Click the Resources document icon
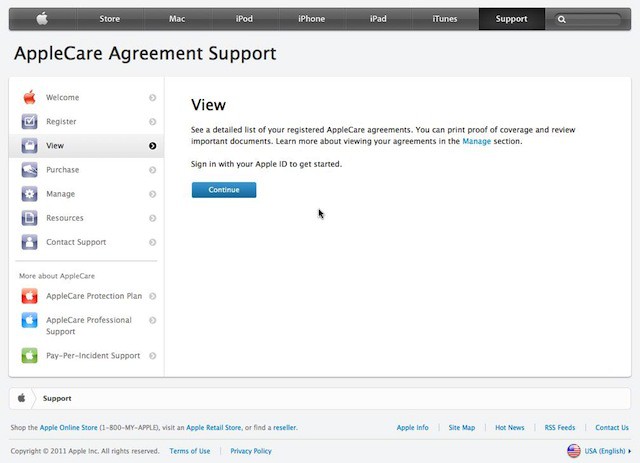The image size is (640, 463). (x=29, y=218)
